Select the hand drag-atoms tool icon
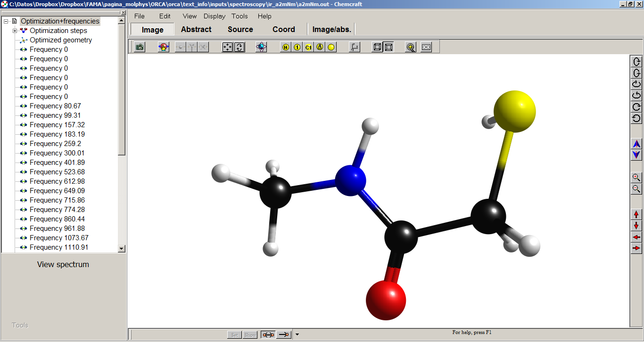This screenshot has height=342, width=644. point(164,47)
